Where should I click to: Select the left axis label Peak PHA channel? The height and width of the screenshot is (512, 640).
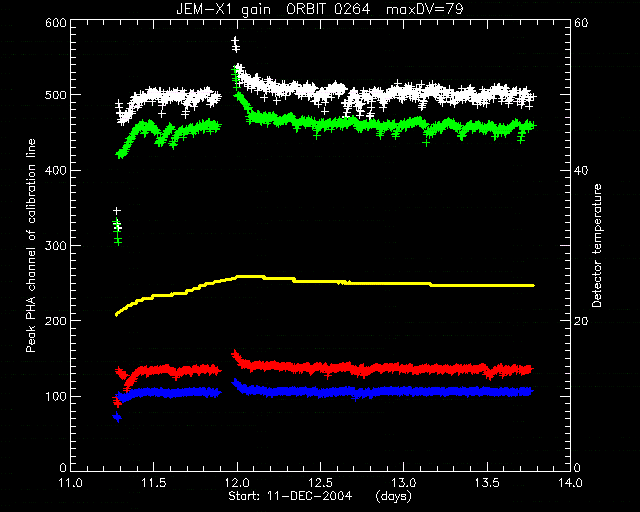pos(31,246)
